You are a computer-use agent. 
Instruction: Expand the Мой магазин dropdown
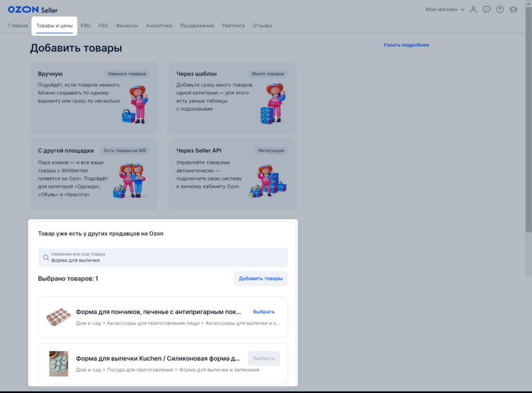(445, 9)
